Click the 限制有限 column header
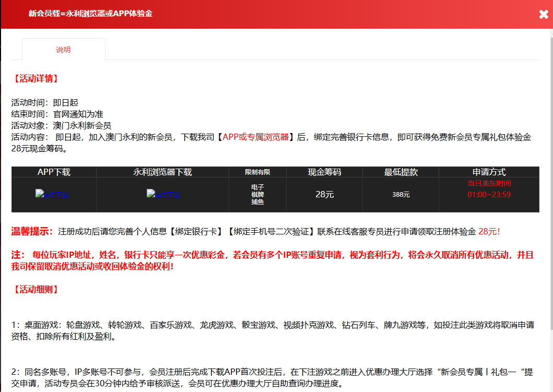The image size is (553, 392). click(257, 172)
